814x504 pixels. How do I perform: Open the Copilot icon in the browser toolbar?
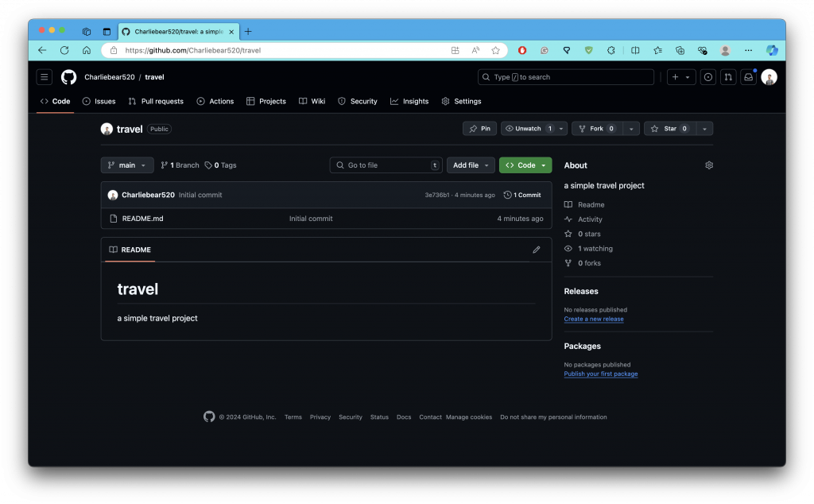(x=772, y=50)
